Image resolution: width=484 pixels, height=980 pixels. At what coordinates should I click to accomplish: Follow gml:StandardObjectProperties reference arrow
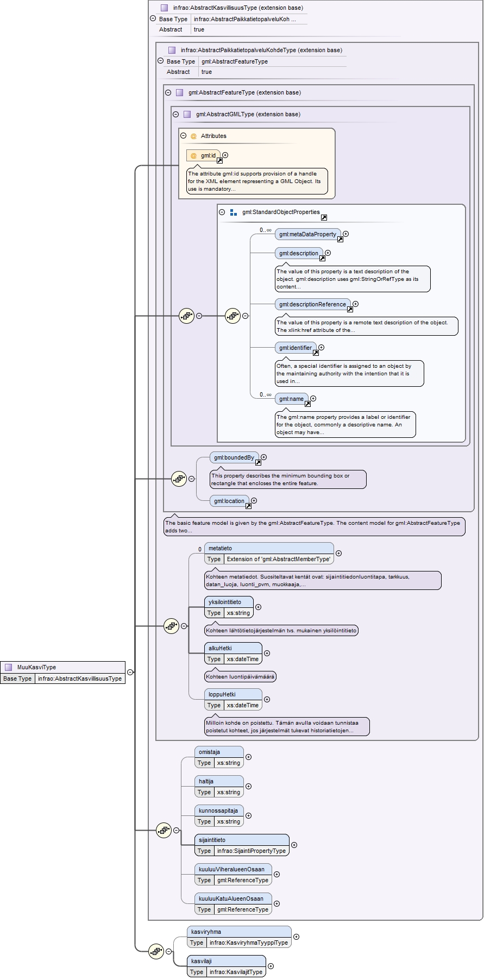pyautogui.click(x=324, y=217)
